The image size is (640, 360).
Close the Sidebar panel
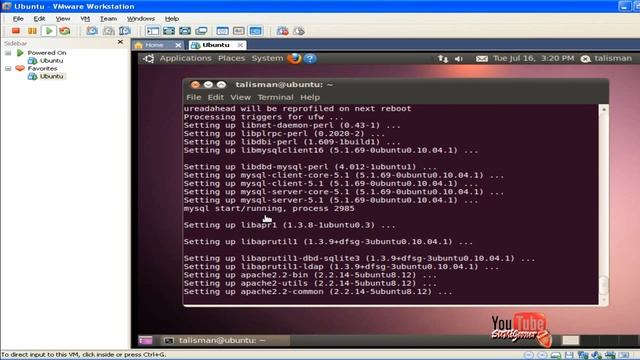pyautogui.click(x=120, y=42)
